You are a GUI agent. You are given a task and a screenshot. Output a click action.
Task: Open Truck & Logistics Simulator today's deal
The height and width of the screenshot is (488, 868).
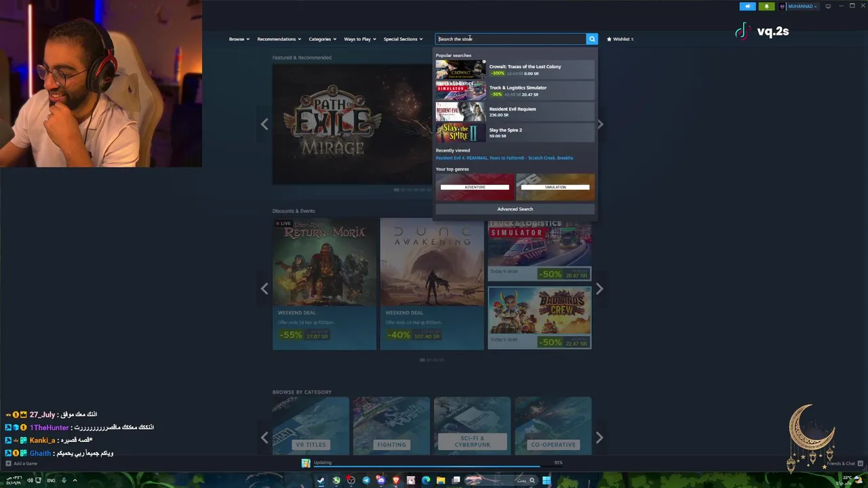(539, 249)
